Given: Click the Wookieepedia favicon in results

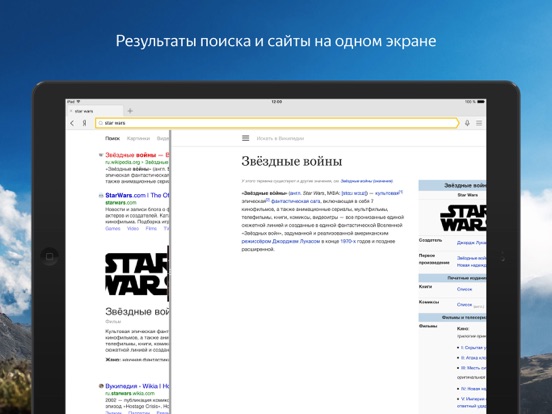Looking at the screenshot, I should 101,386.
